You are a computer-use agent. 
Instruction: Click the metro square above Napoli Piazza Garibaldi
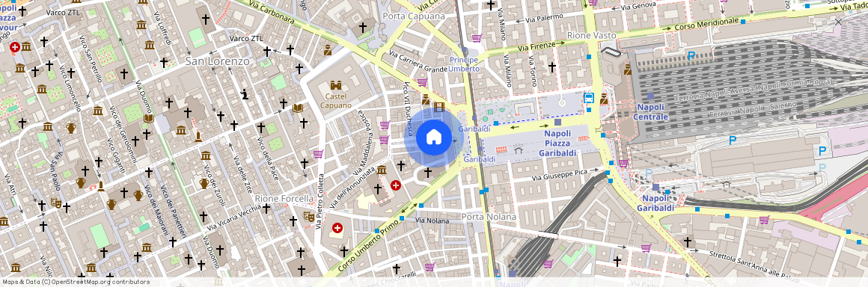tap(557, 123)
